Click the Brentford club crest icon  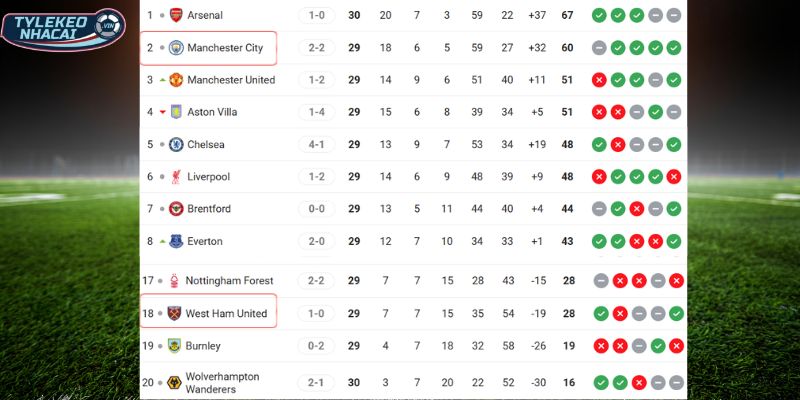tap(176, 209)
